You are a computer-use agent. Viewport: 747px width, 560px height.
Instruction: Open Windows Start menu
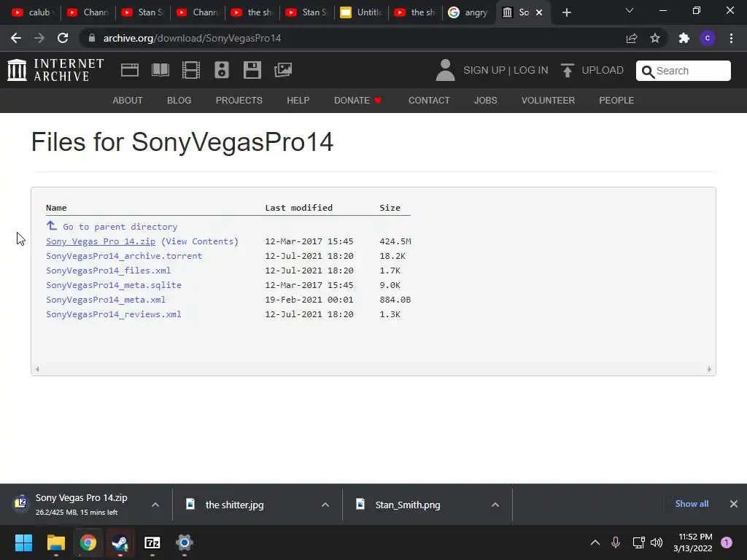[23, 542]
